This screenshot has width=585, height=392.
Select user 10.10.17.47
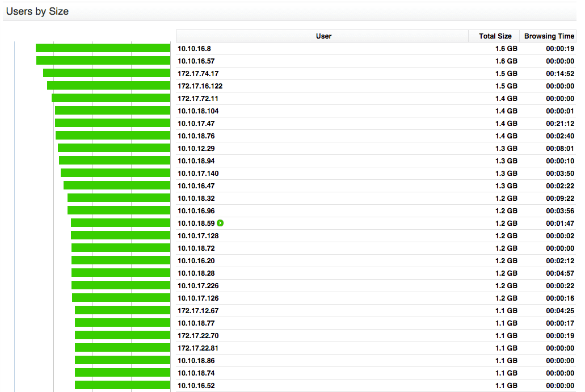point(196,124)
